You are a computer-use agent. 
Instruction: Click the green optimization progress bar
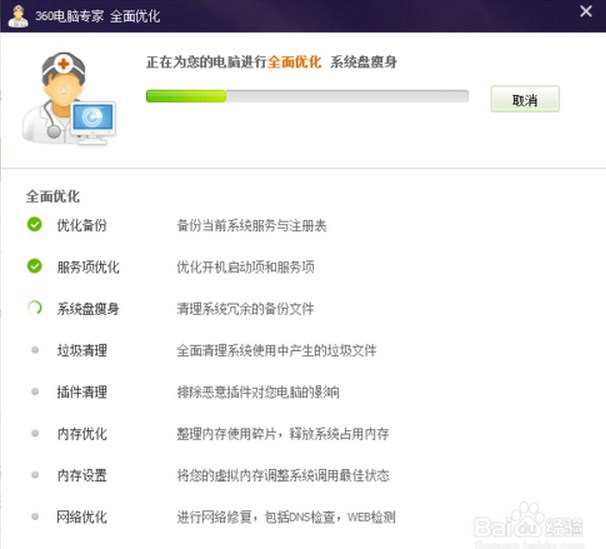click(x=307, y=96)
